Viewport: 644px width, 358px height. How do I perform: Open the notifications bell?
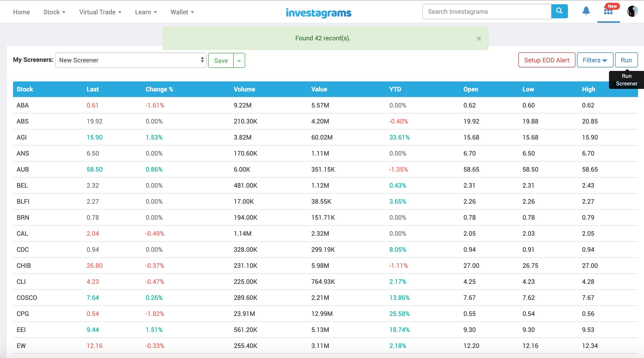586,11
